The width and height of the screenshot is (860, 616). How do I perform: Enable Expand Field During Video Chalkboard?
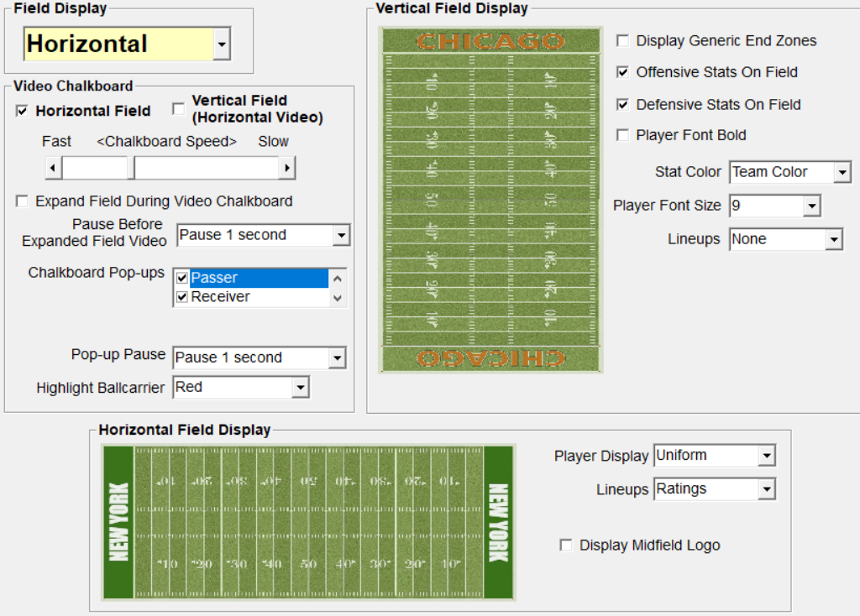tap(23, 201)
